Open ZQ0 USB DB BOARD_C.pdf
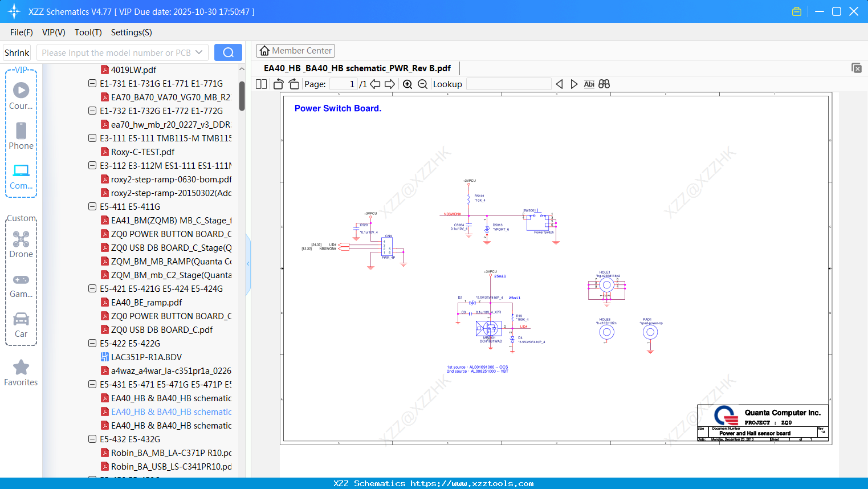 tap(162, 329)
